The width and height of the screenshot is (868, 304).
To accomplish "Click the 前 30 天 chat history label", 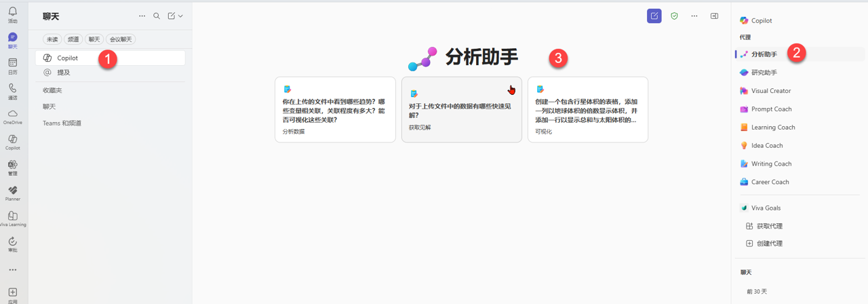I will point(756,292).
